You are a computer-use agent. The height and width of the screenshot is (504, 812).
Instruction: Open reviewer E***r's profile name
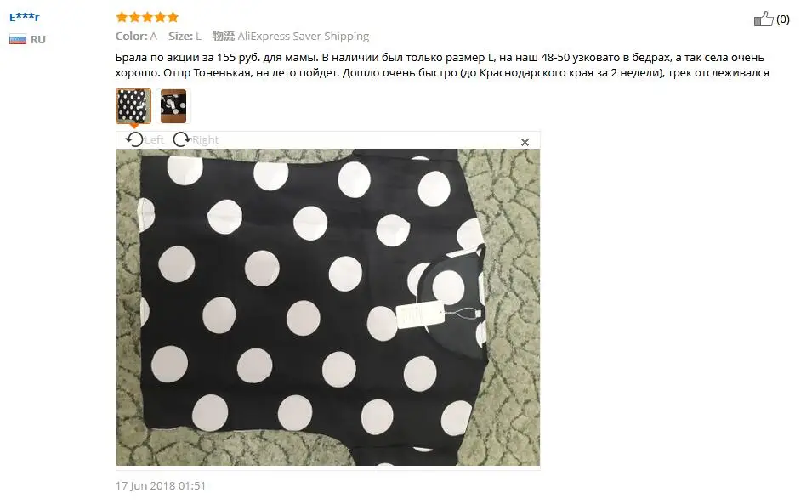point(25,17)
